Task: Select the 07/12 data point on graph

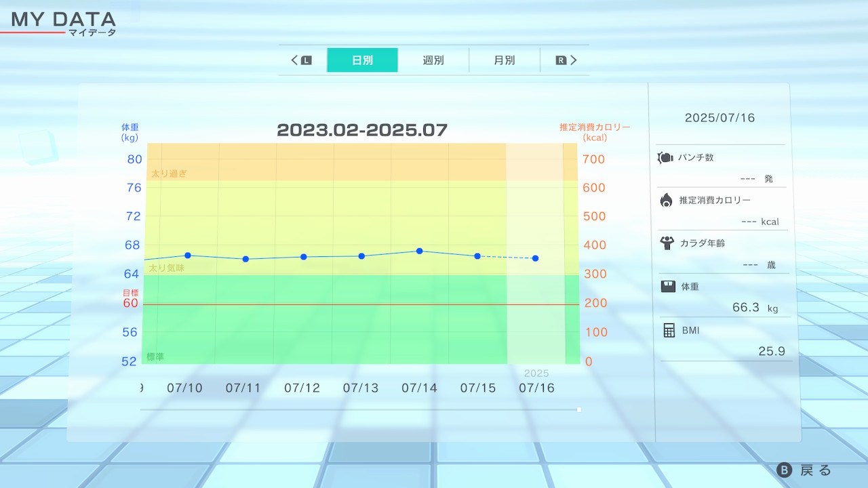Action: point(303,257)
